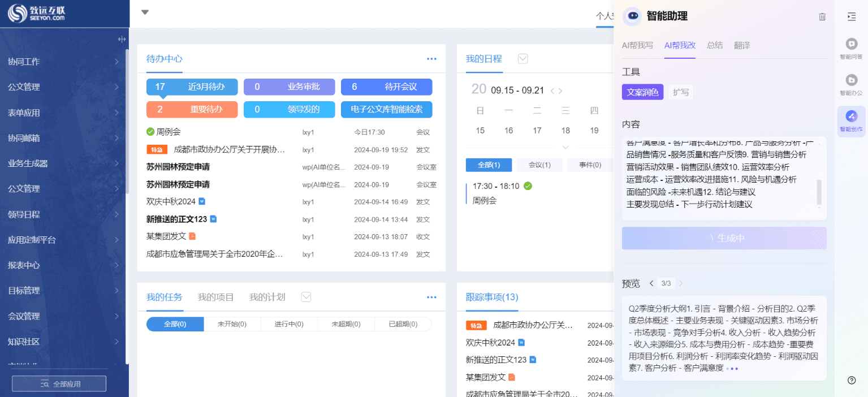Click green check on 17:30 - 18:10 event
868x397 pixels.
(528, 185)
